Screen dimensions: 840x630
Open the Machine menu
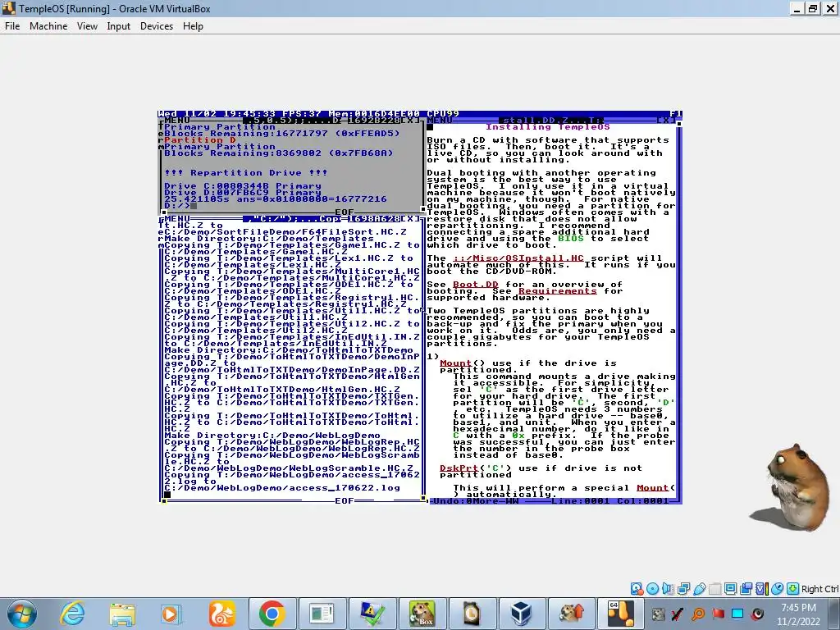tap(48, 26)
